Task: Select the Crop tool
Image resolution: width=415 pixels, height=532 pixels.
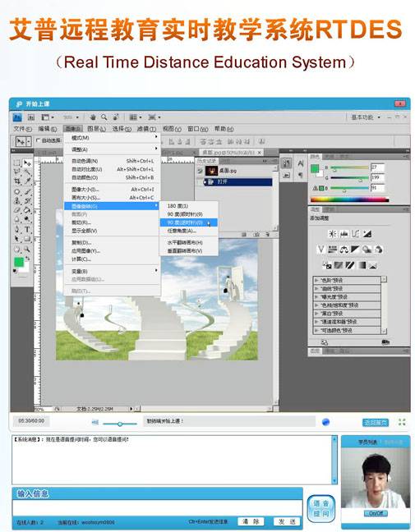Action: point(16,181)
